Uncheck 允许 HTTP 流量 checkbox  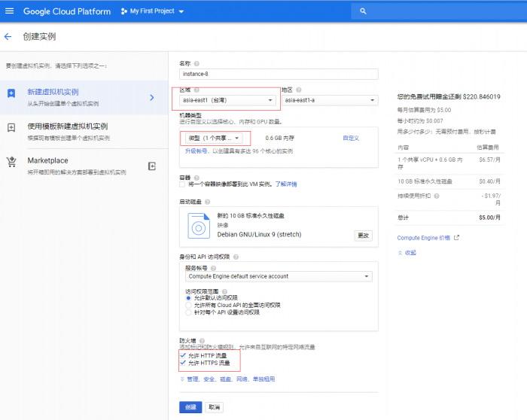coord(183,355)
